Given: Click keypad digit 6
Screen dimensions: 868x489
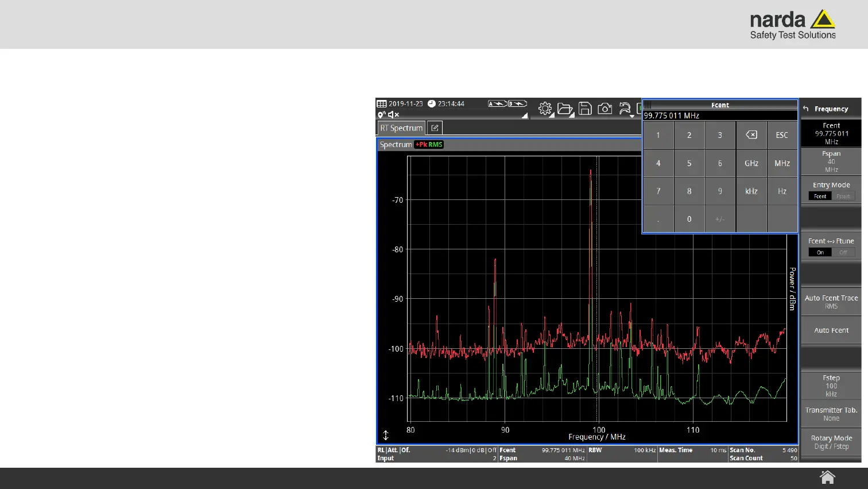Looking at the screenshot, I should [x=720, y=163].
